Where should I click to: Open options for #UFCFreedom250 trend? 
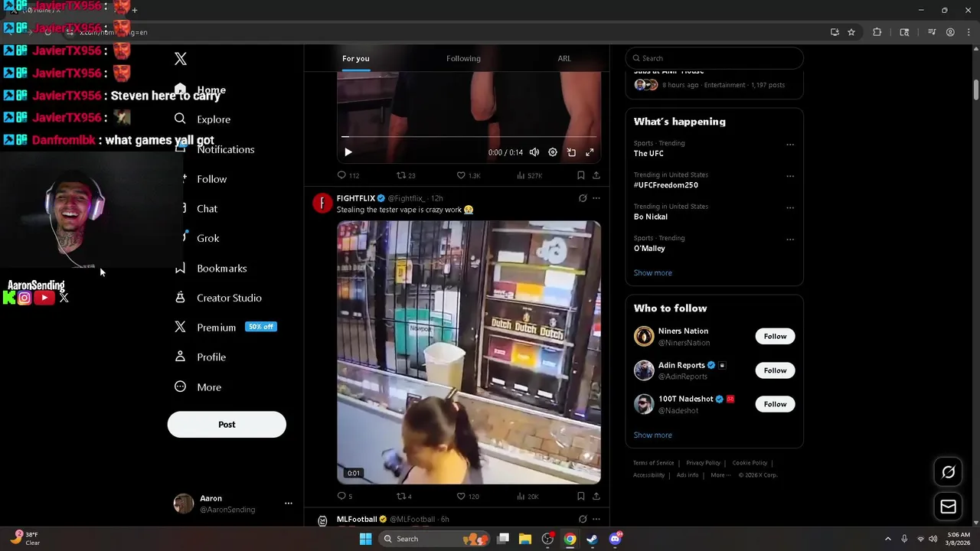pyautogui.click(x=790, y=176)
